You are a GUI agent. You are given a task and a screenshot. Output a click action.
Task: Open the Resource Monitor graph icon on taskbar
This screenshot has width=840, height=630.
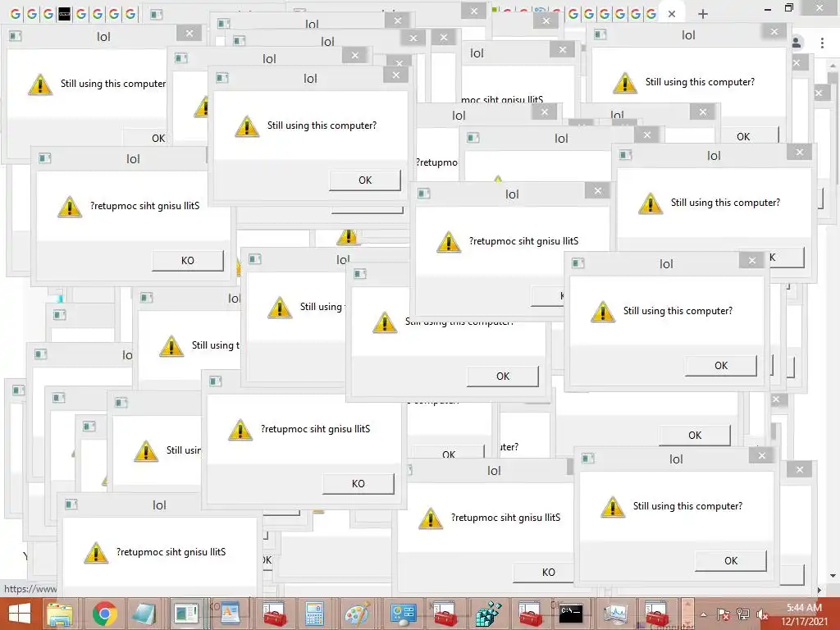[x=615, y=614]
